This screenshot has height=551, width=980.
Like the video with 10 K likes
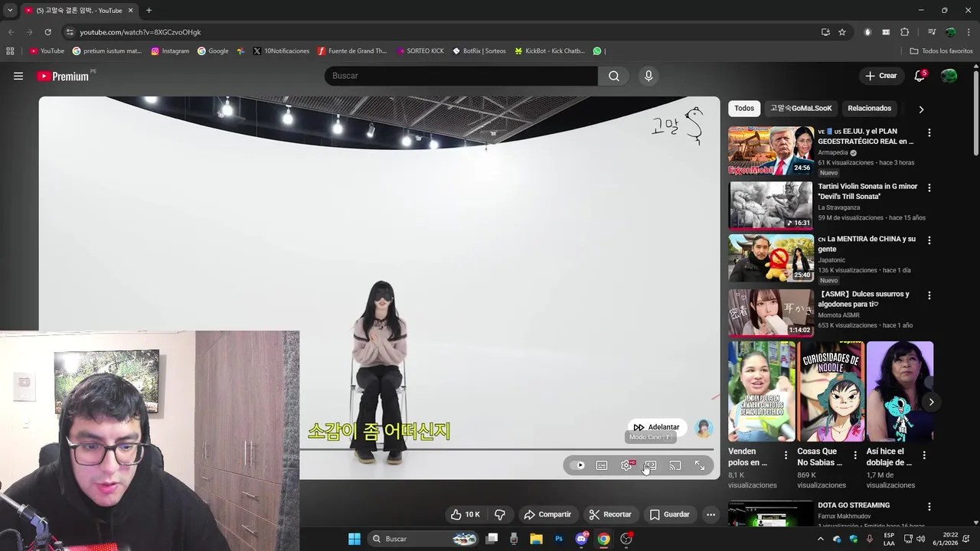[465, 514]
